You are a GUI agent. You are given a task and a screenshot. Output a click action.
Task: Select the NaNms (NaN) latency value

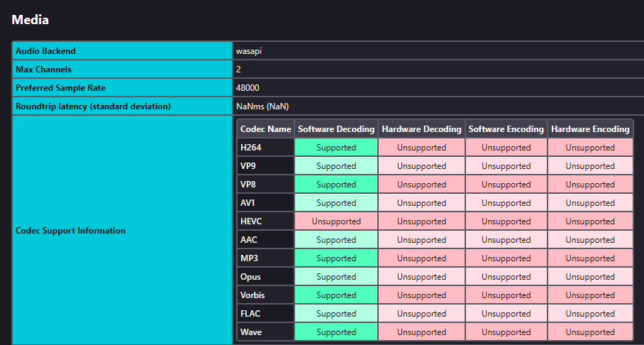(x=262, y=106)
